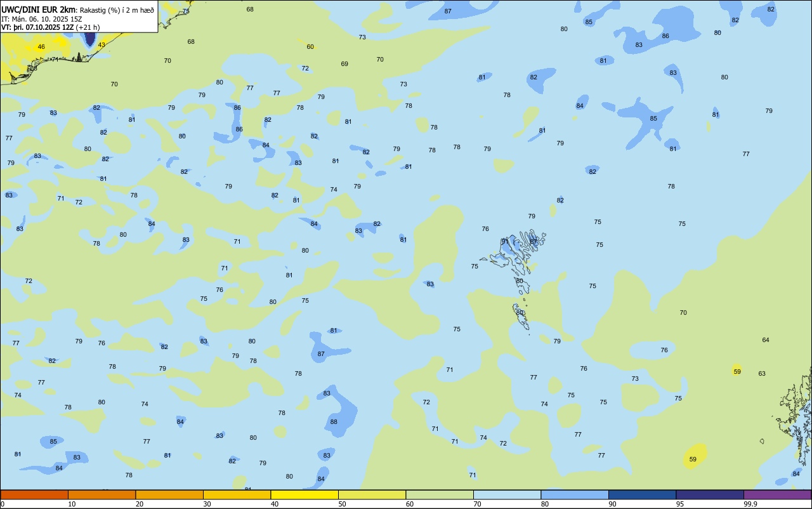Click the '95' tick label on the color scale
The image size is (812, 509).
pyautogui.click(x=680, y=504)
